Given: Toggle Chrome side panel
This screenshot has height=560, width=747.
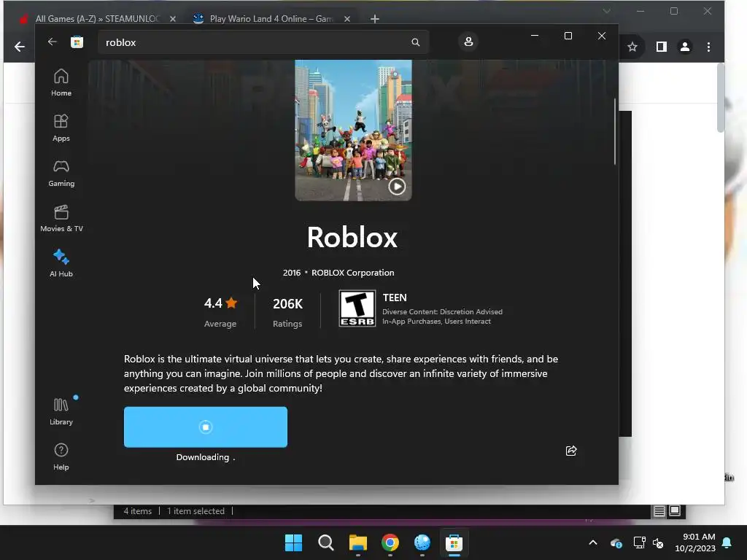Looking at the screenshot, I should point(661,47).
